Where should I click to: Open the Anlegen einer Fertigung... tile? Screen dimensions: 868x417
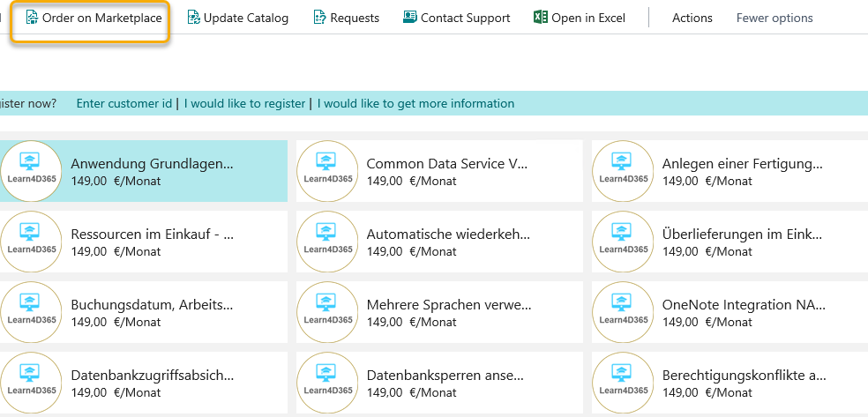[742, 171]
